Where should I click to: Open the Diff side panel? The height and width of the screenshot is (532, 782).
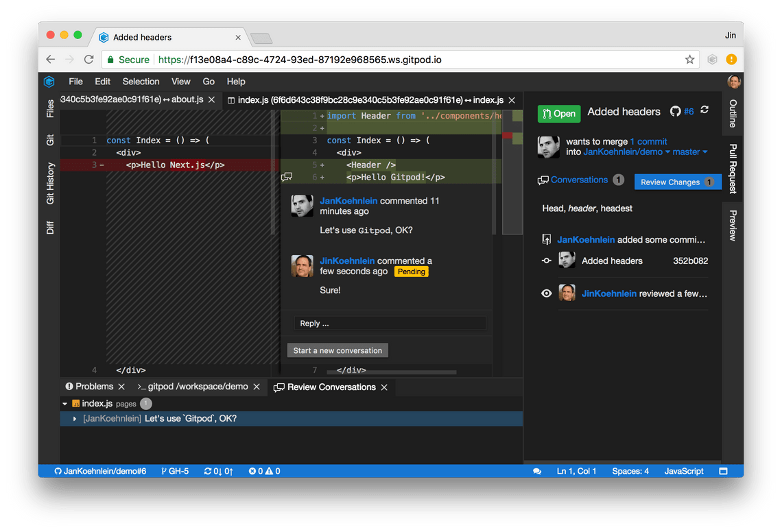(50, 228)
